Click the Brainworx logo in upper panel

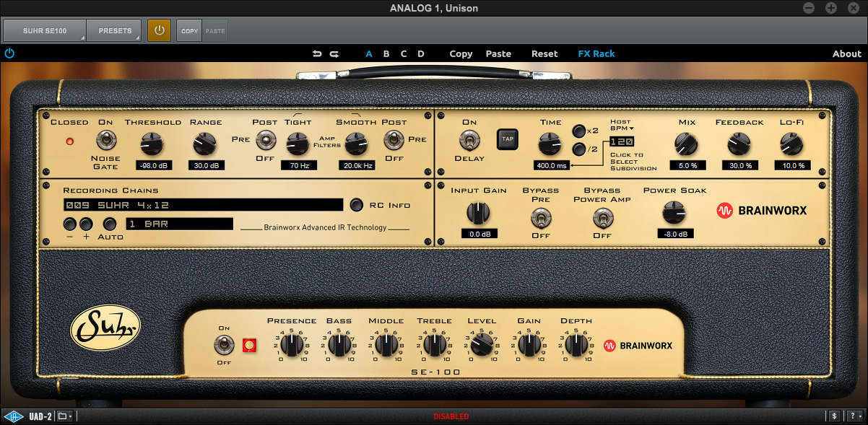point(761,211)
